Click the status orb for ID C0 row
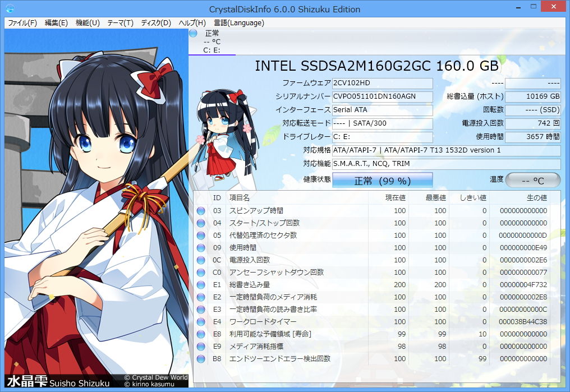Viewport: 570px width, 392px height. 201,273
